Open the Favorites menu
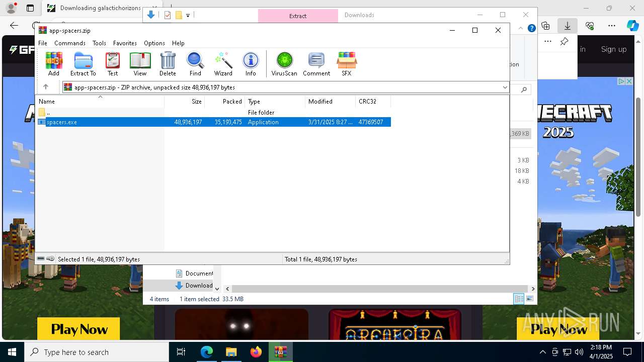The height and width of the screenshot is (362, 644). tap(125, 43)
